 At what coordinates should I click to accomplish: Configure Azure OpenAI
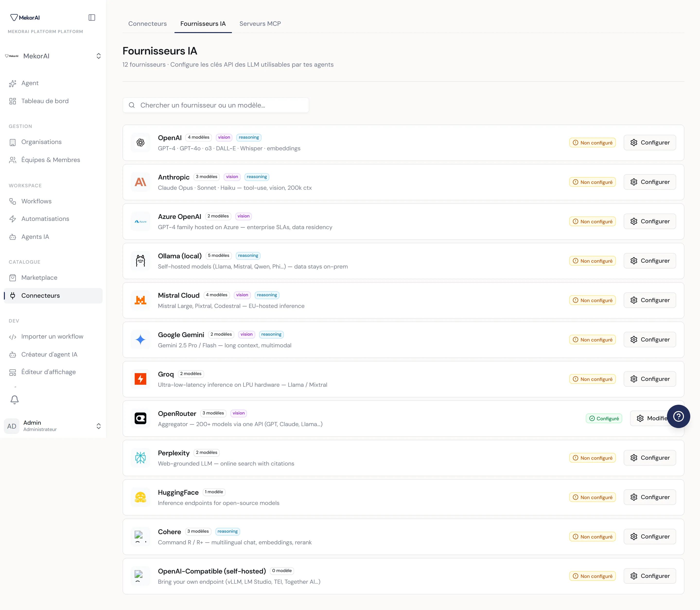point(650,222)
